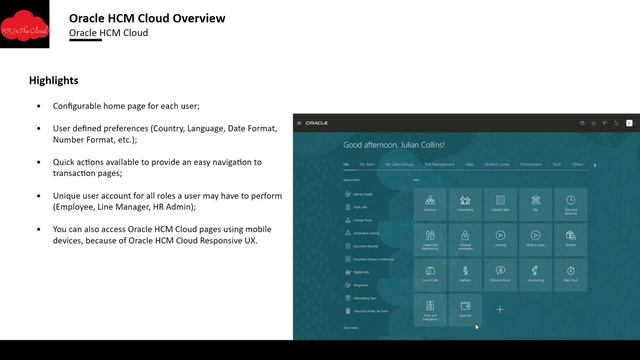
Task: Open the Personal Brand tile
Action: [x=500, y=274]
